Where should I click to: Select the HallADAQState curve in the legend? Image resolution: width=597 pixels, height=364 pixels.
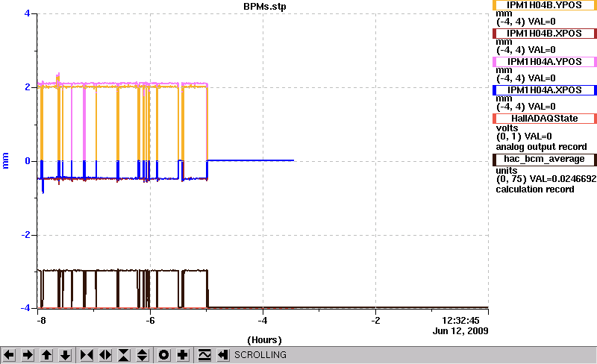tap(545, 119)
